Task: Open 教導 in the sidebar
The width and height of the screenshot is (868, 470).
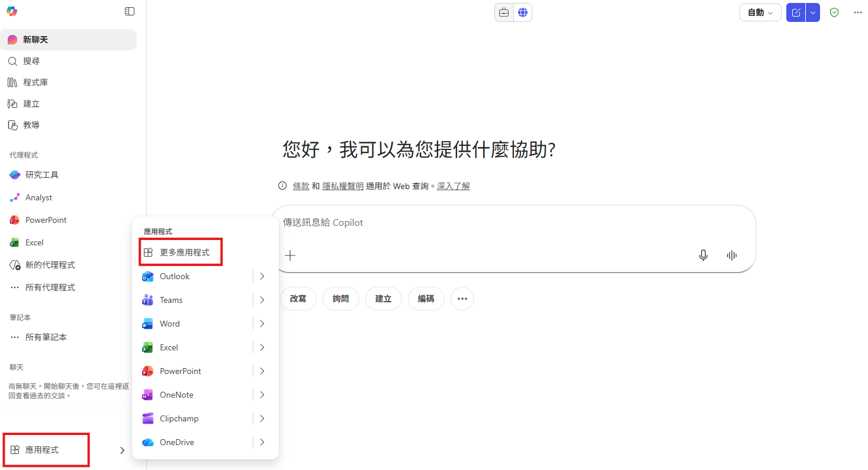Action: (x=68, y=125)
